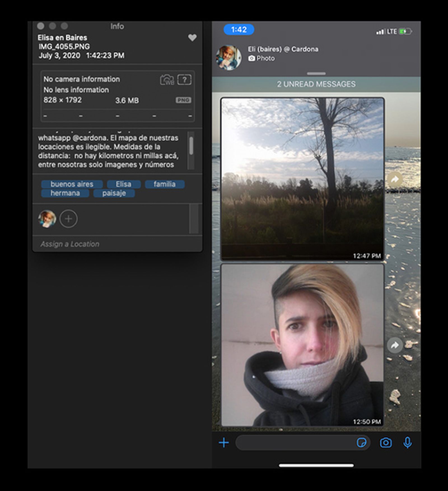Tap the camera icon in chat bar
The height and width of the screenshot is (491, 448).
tap(386, 443)
